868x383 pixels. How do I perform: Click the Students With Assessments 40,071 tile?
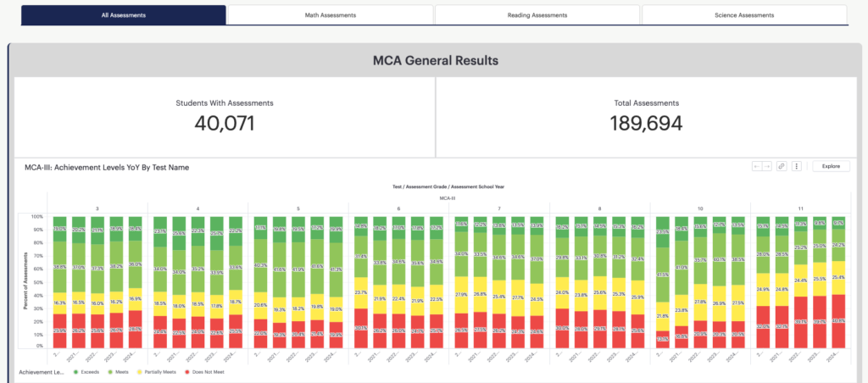(x=224, y=117)
